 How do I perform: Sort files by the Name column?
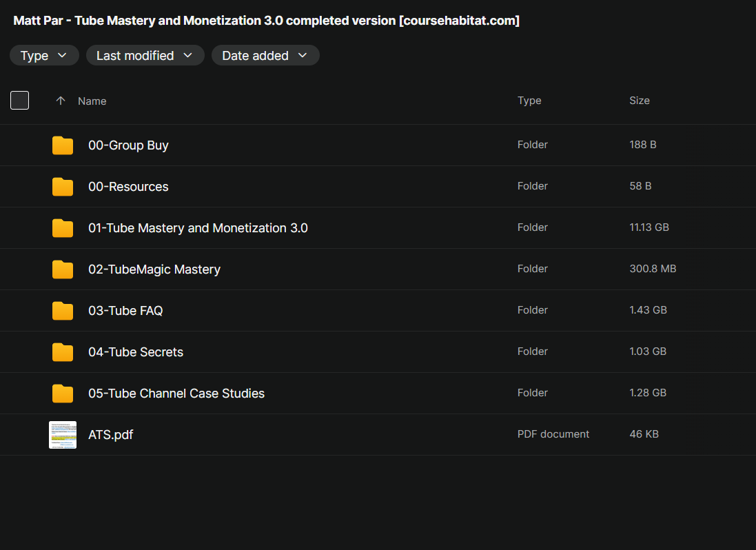(x=92, y=101)
